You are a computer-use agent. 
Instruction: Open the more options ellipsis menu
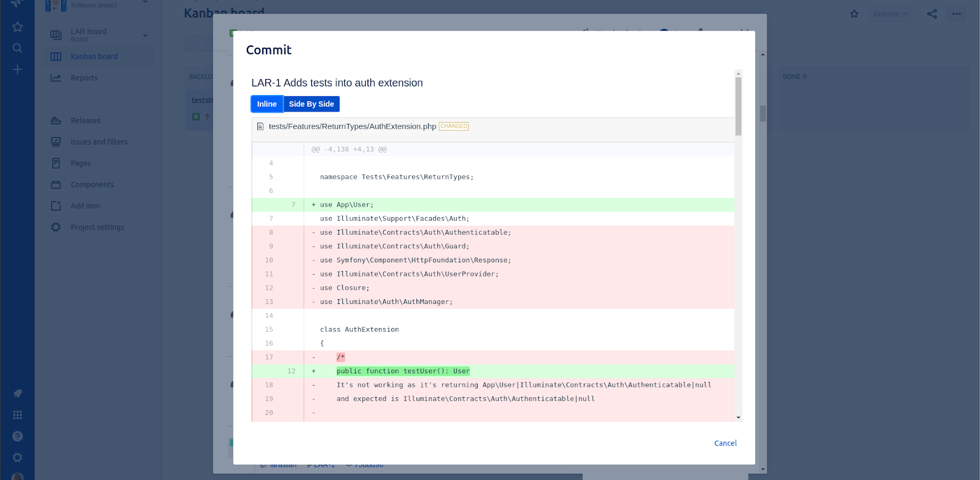point(956,13)
